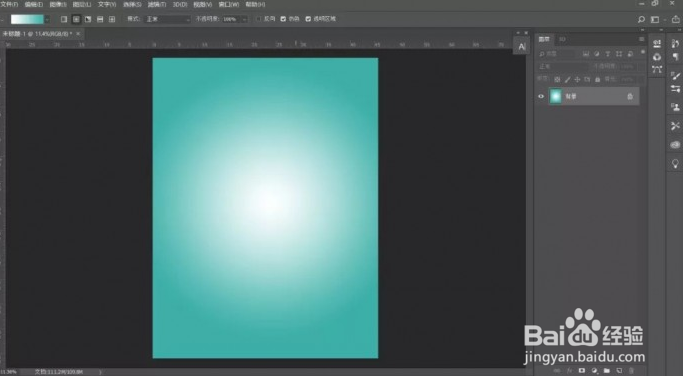
Task: Close the 未标题-1 document tab
Action: pos(78,34)
